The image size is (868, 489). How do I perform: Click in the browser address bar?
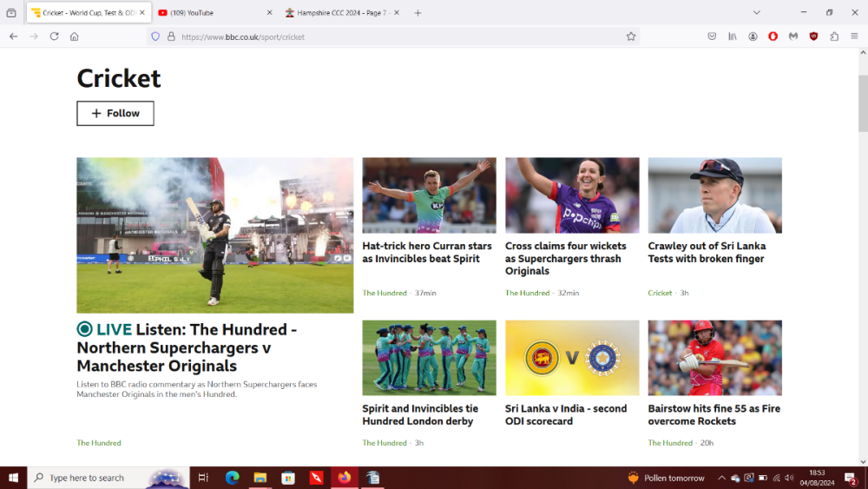(x=391, y=36)
